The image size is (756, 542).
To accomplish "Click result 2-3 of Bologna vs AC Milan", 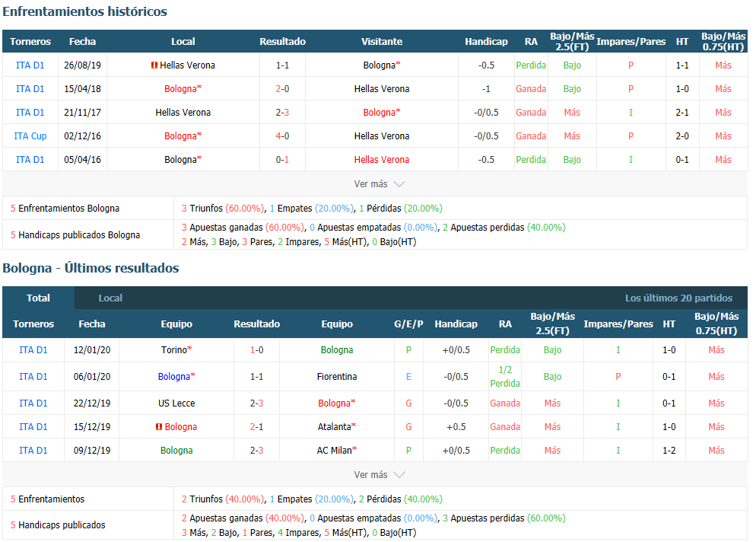I will tap(257, 451).
